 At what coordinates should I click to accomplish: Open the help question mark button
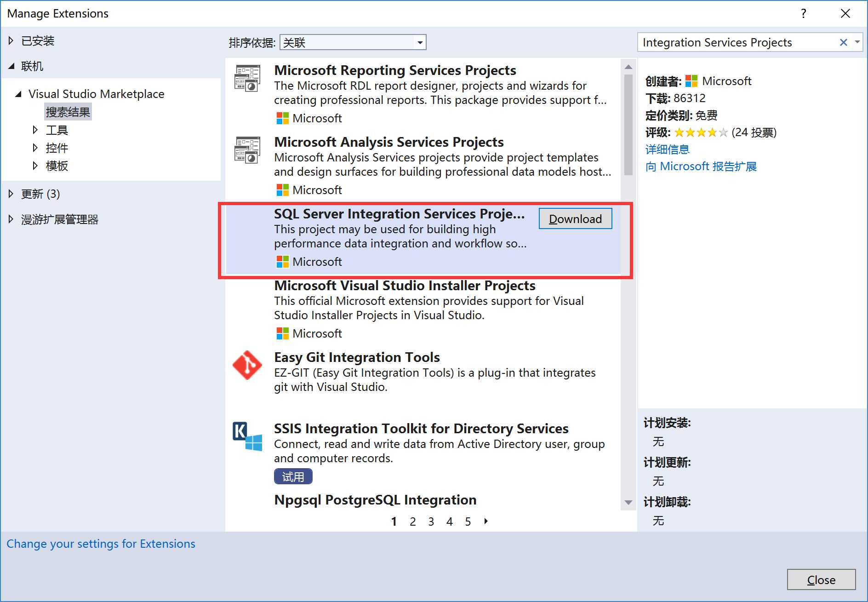click(x=803, y=13)
